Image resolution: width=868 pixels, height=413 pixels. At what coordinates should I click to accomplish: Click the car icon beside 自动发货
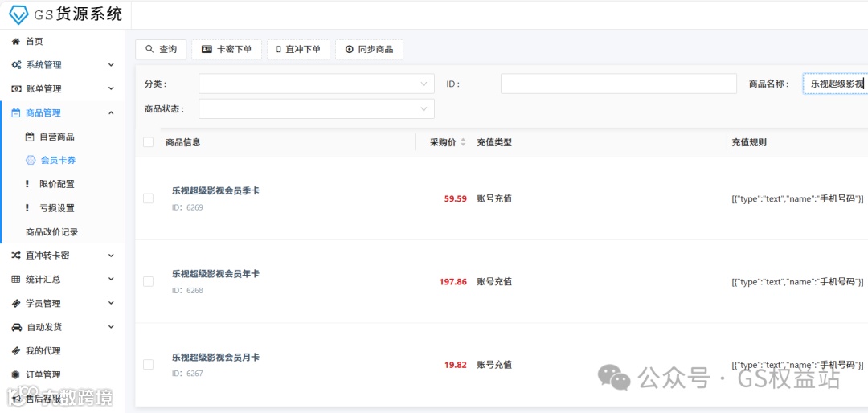pos(17,327)
